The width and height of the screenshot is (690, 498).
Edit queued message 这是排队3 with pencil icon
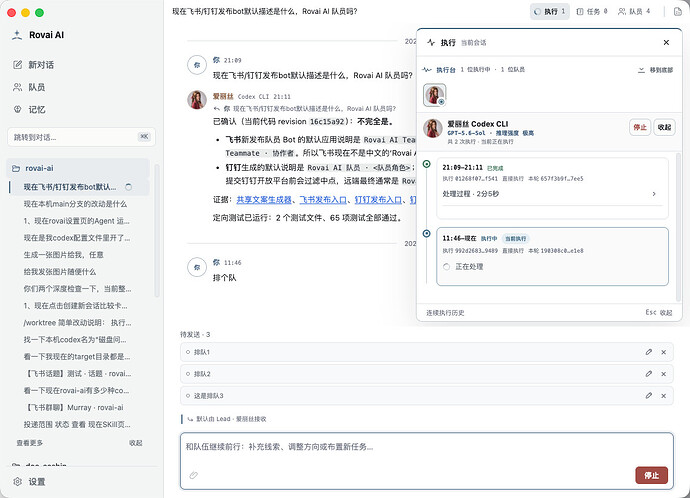pyautogui.click(x=649, y=395)
